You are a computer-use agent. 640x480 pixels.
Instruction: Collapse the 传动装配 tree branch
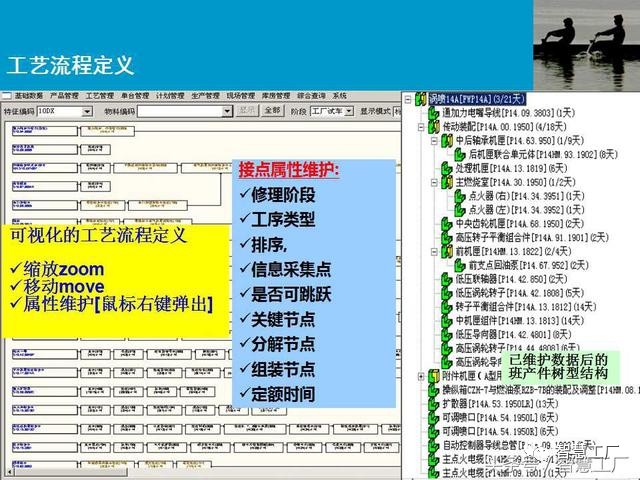[421, 127]
